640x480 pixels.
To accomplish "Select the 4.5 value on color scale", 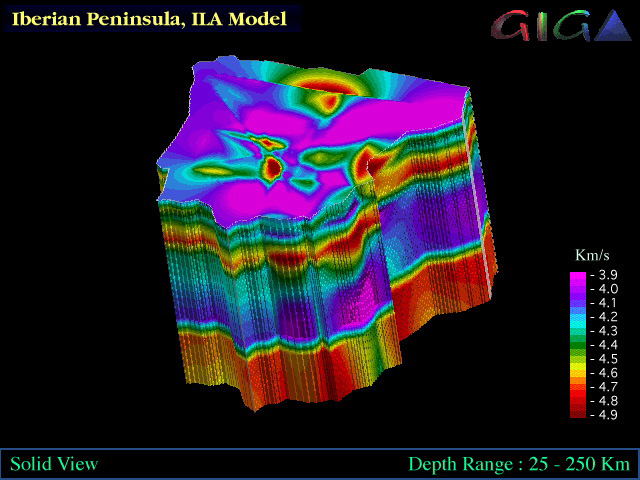I will pyautogui.click(x=608, y=359).
